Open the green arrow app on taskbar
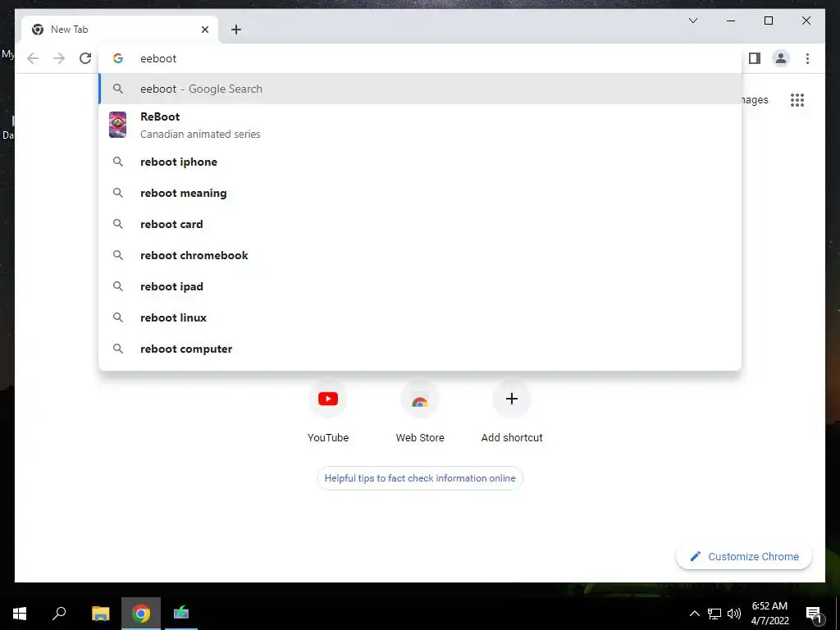This screenshot has height=630, width=840. point(181,614)
